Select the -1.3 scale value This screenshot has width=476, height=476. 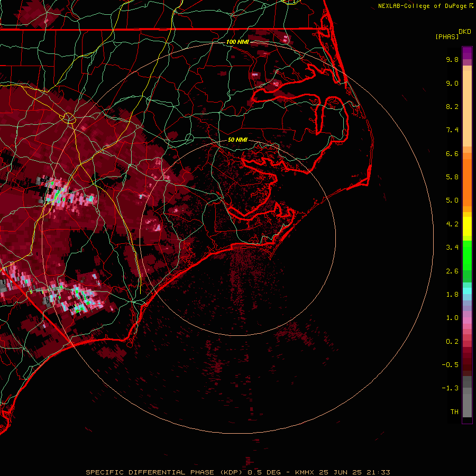pyautogui.click(x=450, y=388)
